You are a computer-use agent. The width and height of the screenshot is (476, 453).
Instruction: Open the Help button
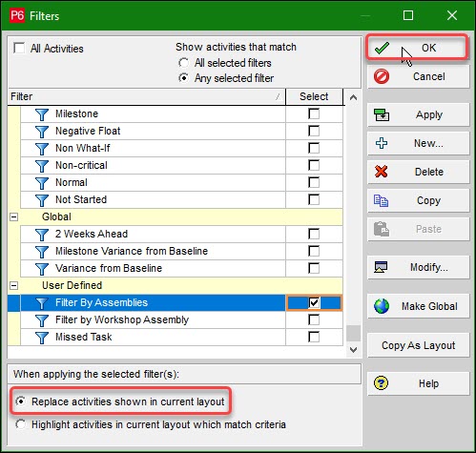point(419,383)
